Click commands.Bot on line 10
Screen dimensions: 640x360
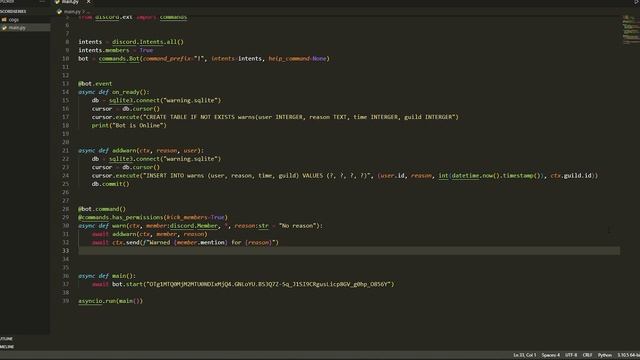[x=119, y=59]
